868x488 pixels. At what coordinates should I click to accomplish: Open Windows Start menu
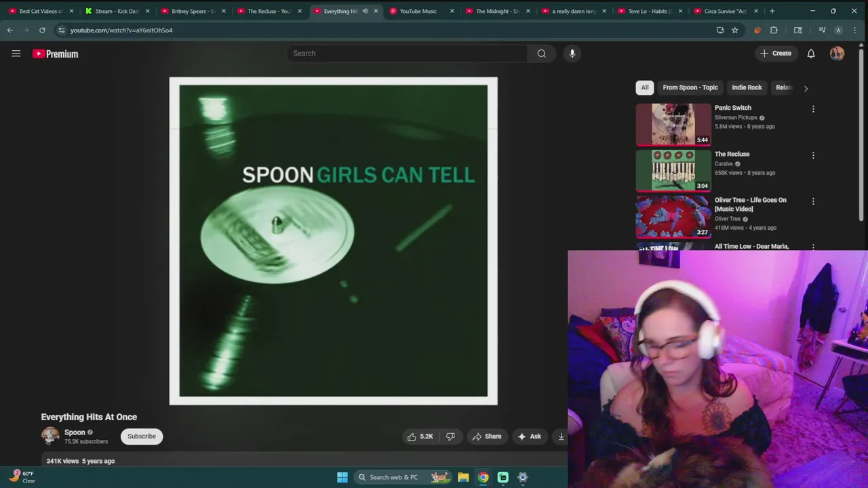pos(342,477)
